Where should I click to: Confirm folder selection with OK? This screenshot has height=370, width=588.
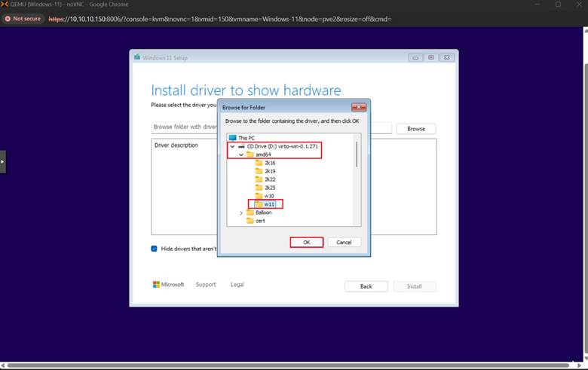click(x=306, y=242)
